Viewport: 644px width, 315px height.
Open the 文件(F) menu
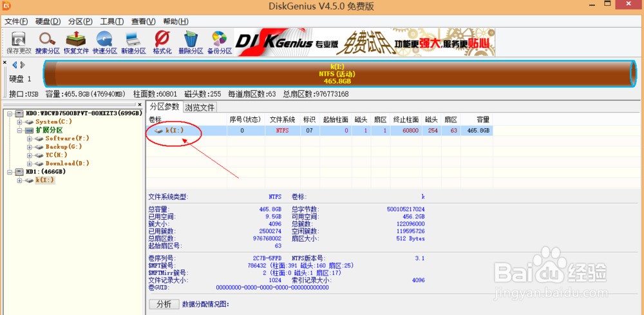[x=17, y=21]
